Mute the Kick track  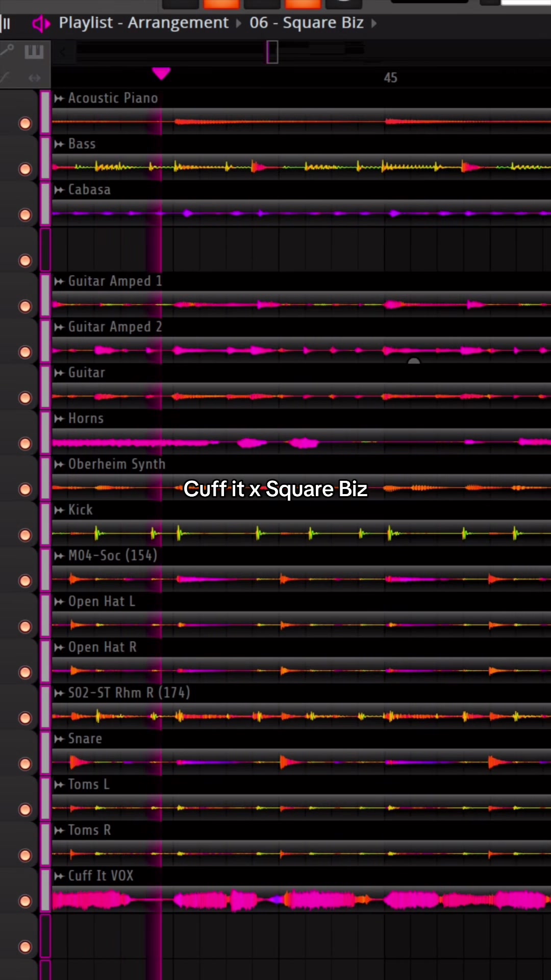(x=25, y=535)
